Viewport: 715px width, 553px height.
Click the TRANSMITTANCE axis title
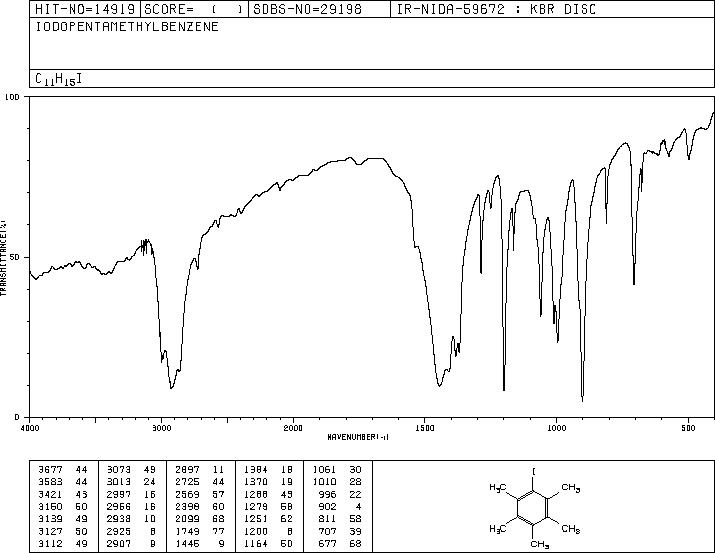pyautogui.click(x=3, y=257)
